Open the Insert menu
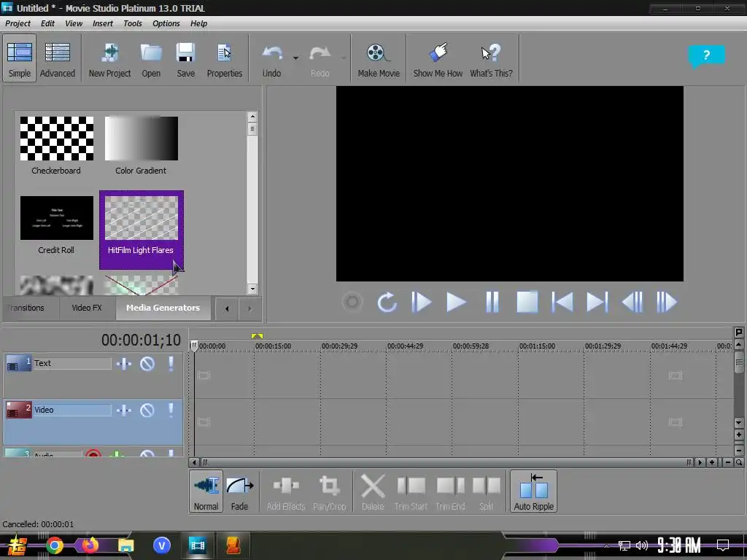The height and width of the screenshot is (560, 747). [x=102, y=23]
